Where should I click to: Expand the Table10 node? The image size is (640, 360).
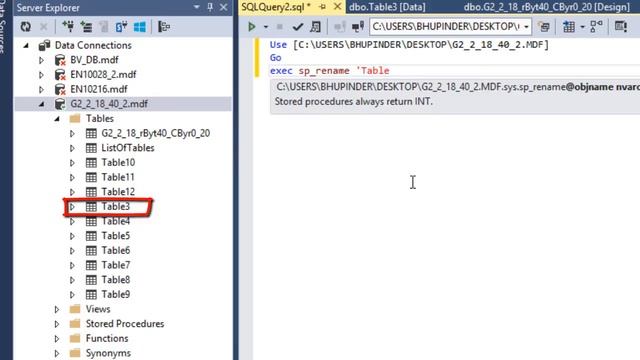72,163
